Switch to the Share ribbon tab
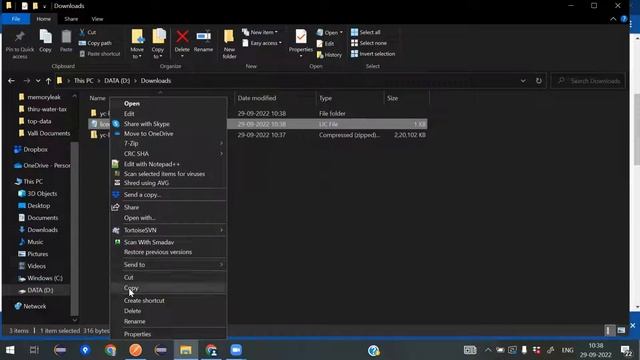This screenshot has height=360, width=640. (71, 19)
